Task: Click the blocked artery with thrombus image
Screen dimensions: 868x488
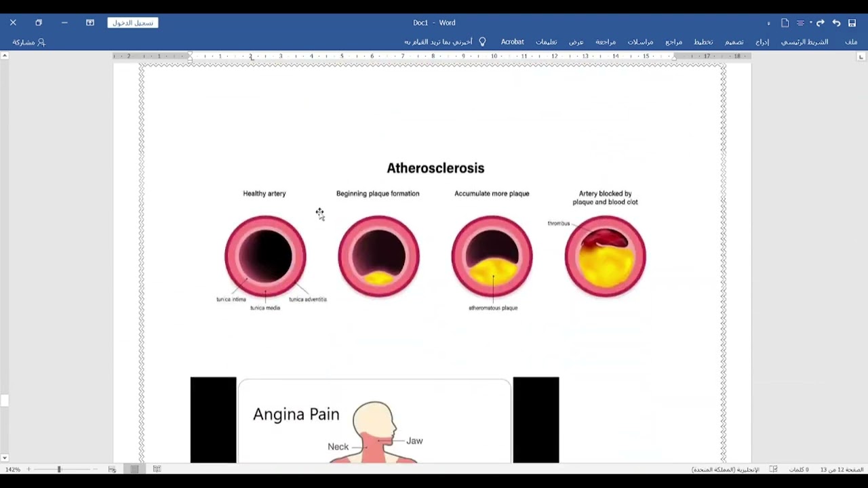Action: (x=605, y=256)
